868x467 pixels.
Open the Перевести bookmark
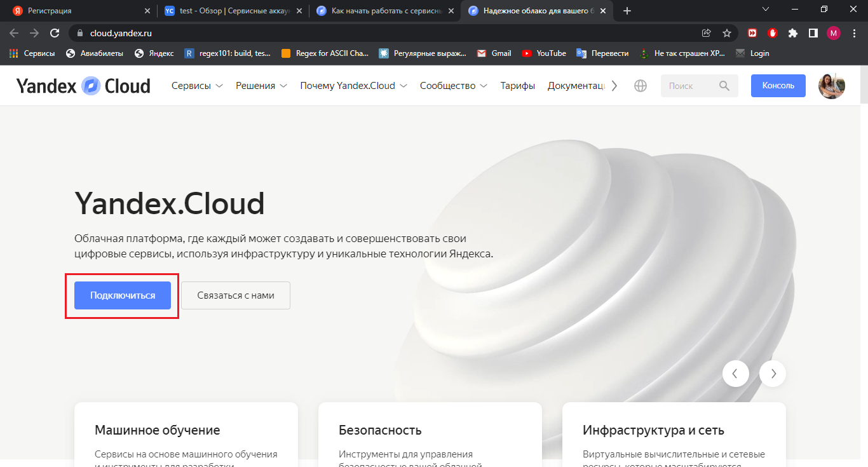click(x=602, y=53)
